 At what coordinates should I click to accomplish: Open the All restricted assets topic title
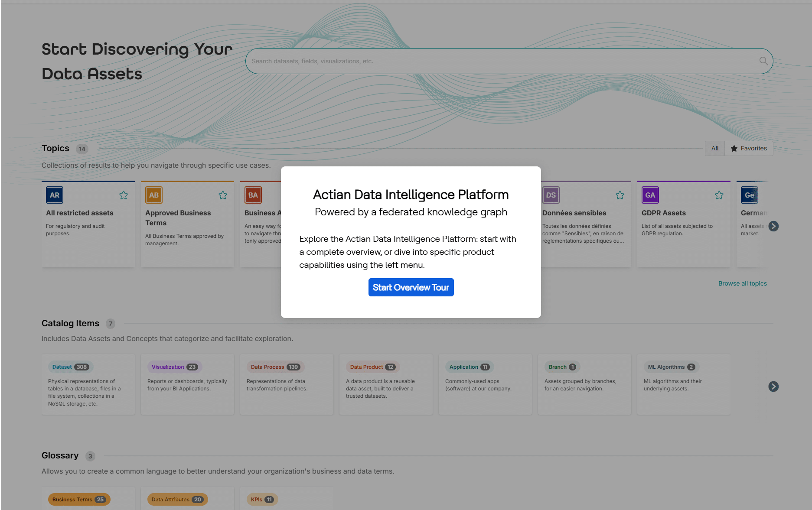tap(80, 213)
